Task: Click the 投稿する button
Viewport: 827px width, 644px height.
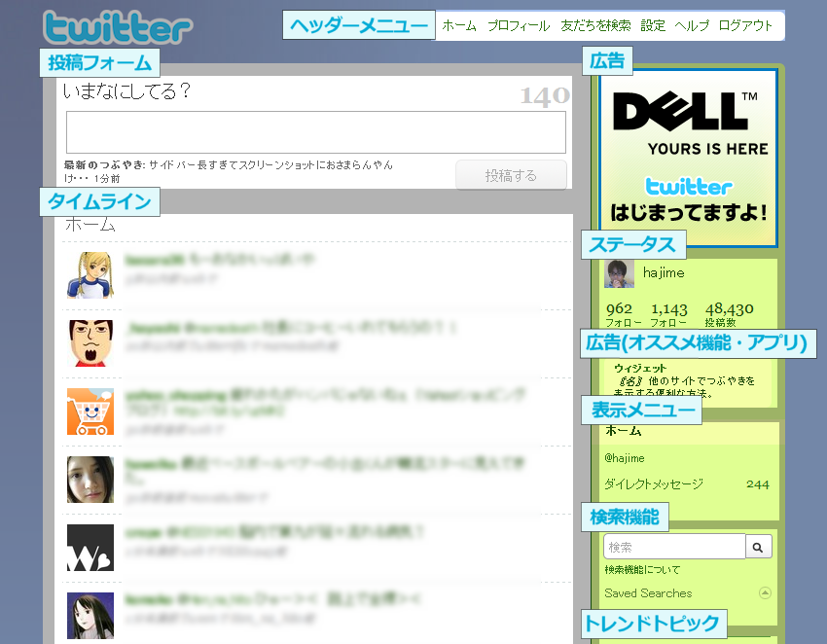Action: pos(511,175)
